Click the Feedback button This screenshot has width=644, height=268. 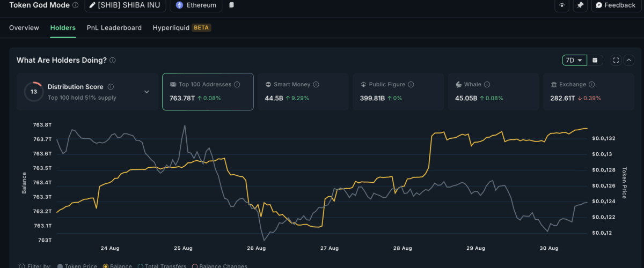coord(616,5)
